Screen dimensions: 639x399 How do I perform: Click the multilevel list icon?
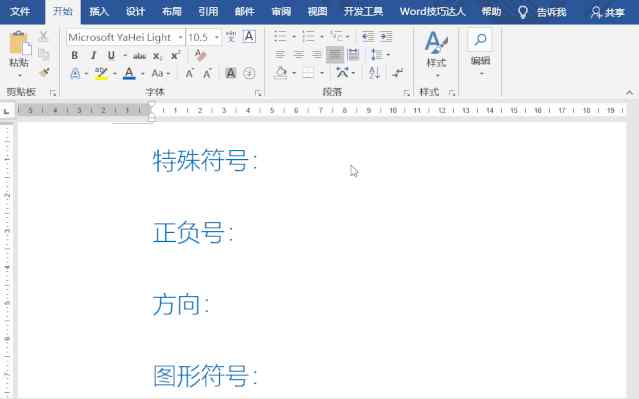pos(337,36)
